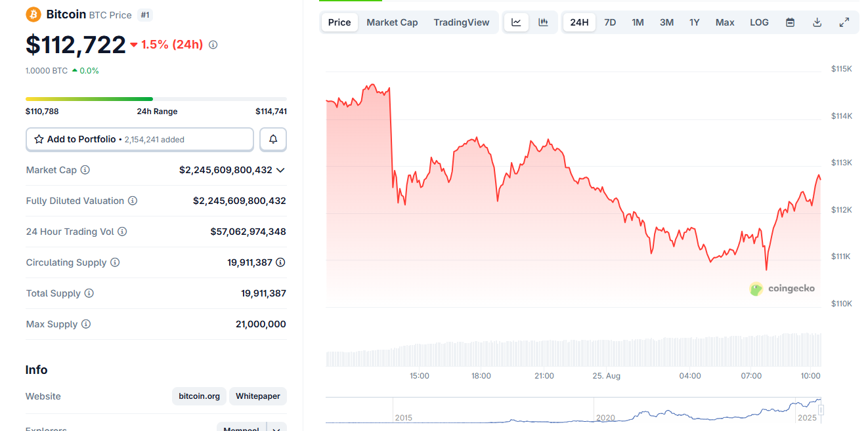Switch to candlestick chart icon
868x431 pixels.
[543, 22]
